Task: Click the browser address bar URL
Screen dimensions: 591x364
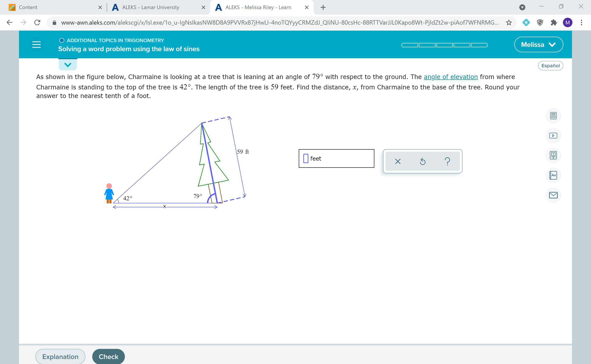Action: point(280,23)
